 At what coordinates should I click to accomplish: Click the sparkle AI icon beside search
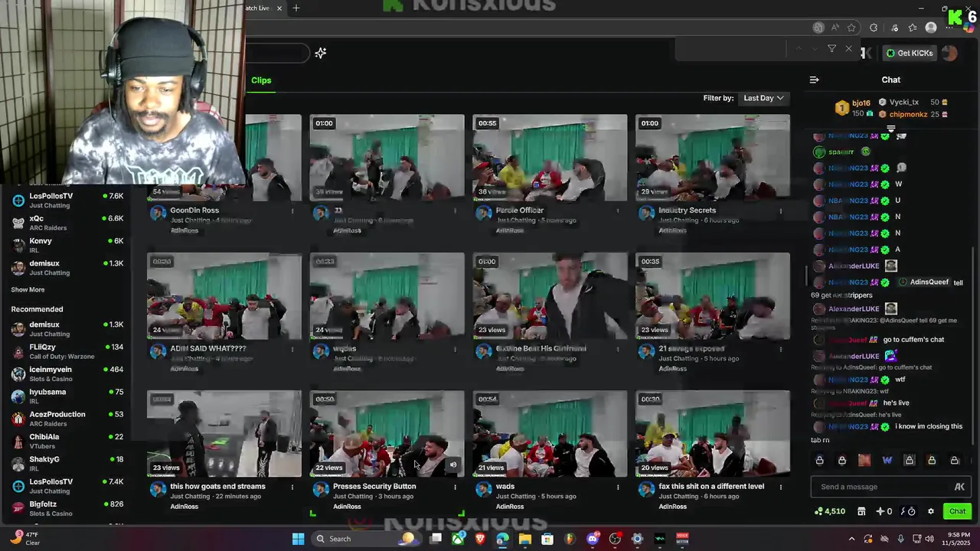(321, 53)
